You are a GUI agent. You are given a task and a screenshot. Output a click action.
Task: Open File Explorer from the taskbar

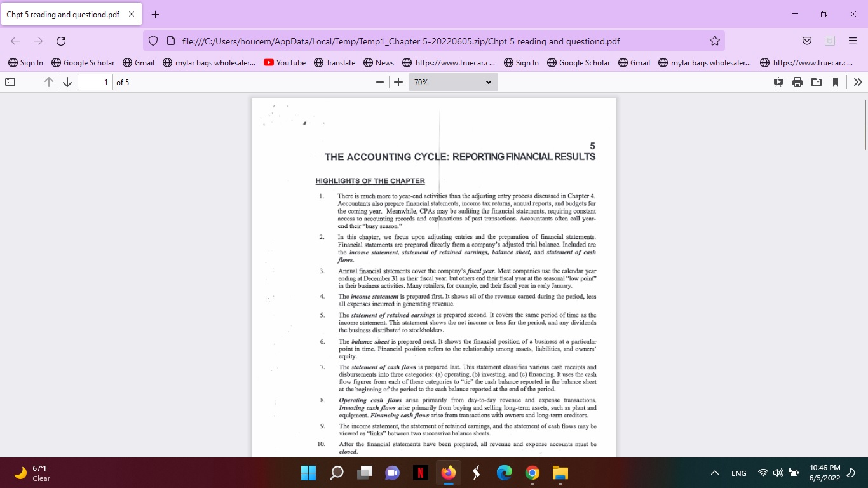coord(560,473)
